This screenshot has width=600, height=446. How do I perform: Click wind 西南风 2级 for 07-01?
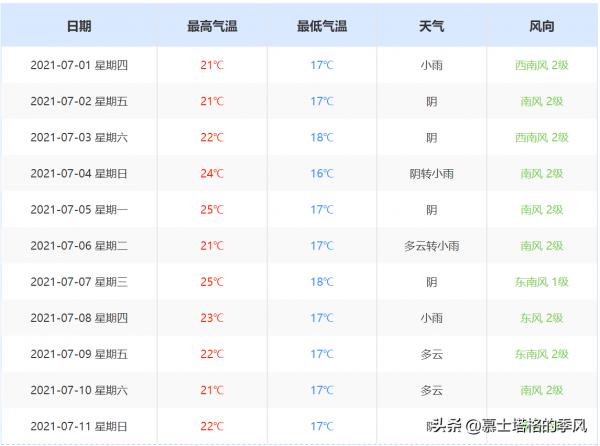tap(541, 65)
